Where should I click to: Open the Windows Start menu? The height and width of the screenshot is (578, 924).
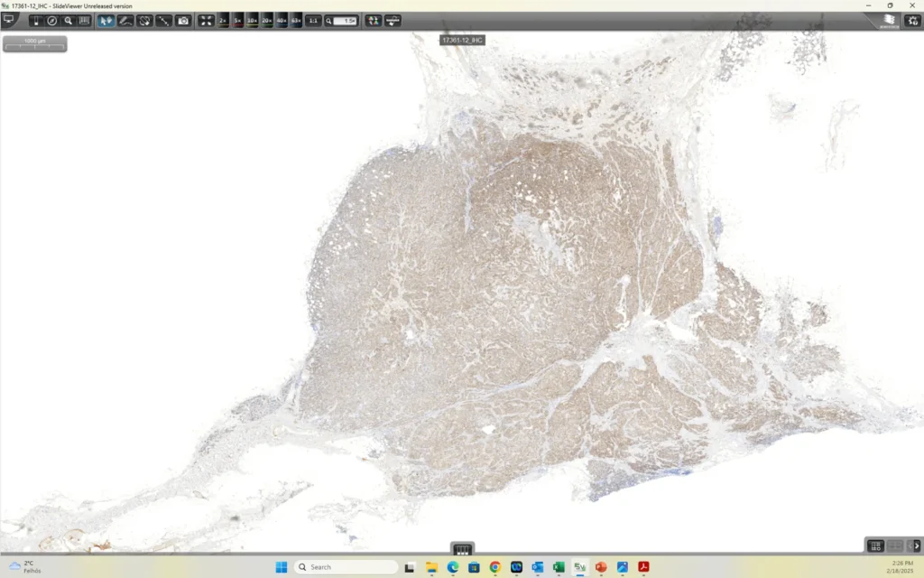282,567
